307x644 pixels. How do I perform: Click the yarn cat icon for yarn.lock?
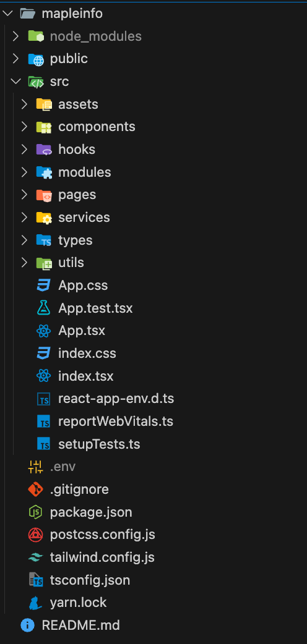click(35, 603)
